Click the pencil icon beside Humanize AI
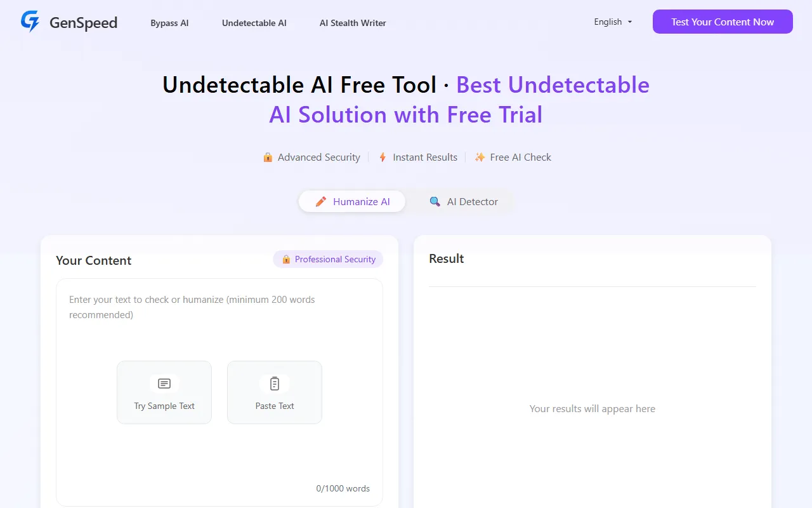 (x=321, y=202)
